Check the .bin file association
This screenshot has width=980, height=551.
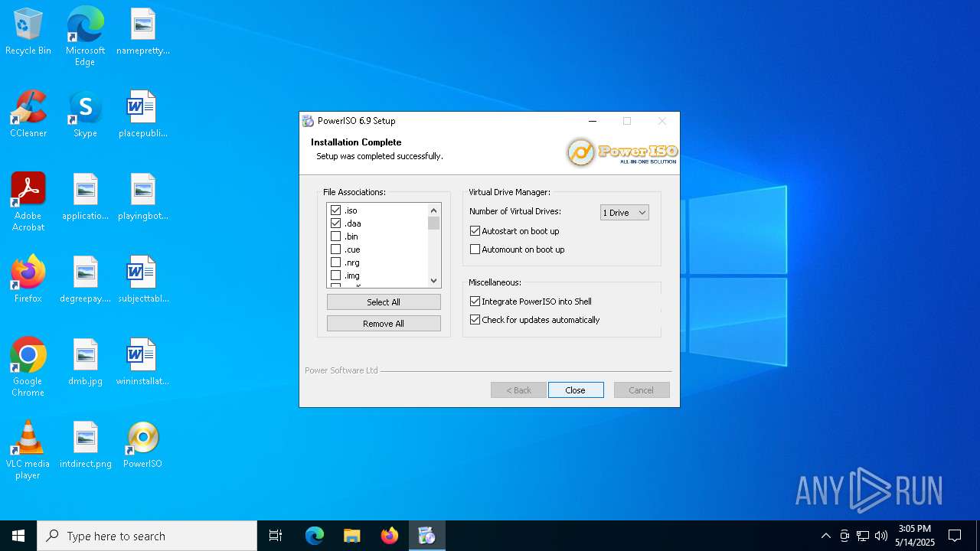pos(335,236)
